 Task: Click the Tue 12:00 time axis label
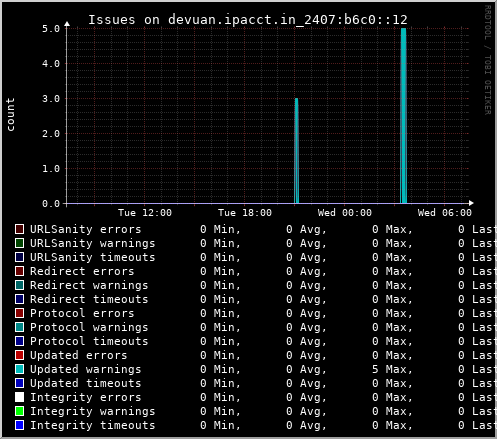(145, 213)
